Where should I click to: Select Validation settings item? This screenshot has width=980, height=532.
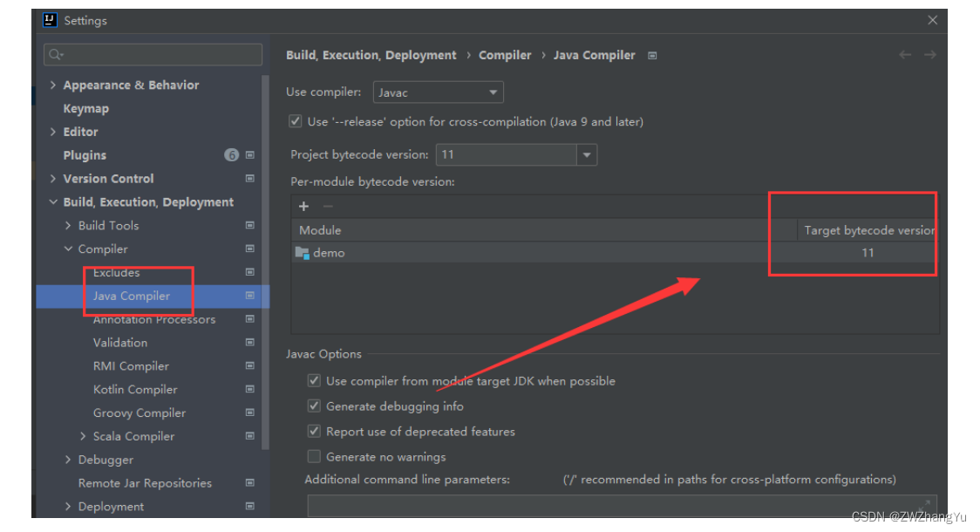point(120,343)
